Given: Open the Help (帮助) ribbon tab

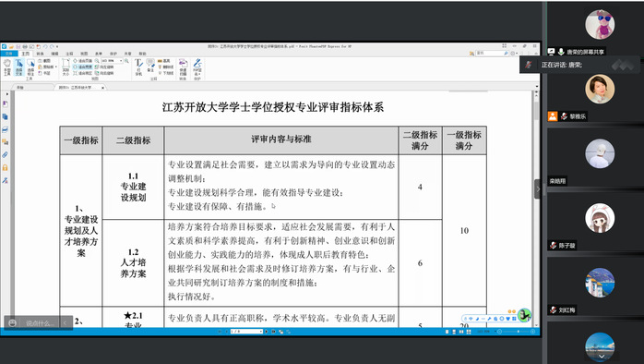Looking at the screenshot, I should tap(142, 54).
